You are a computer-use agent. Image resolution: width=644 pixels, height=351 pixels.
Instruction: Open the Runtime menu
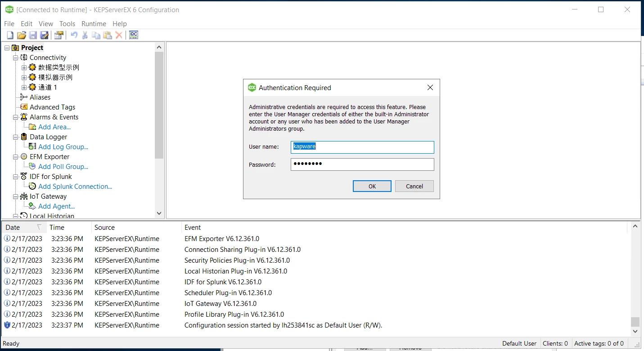tap(94, 23)
